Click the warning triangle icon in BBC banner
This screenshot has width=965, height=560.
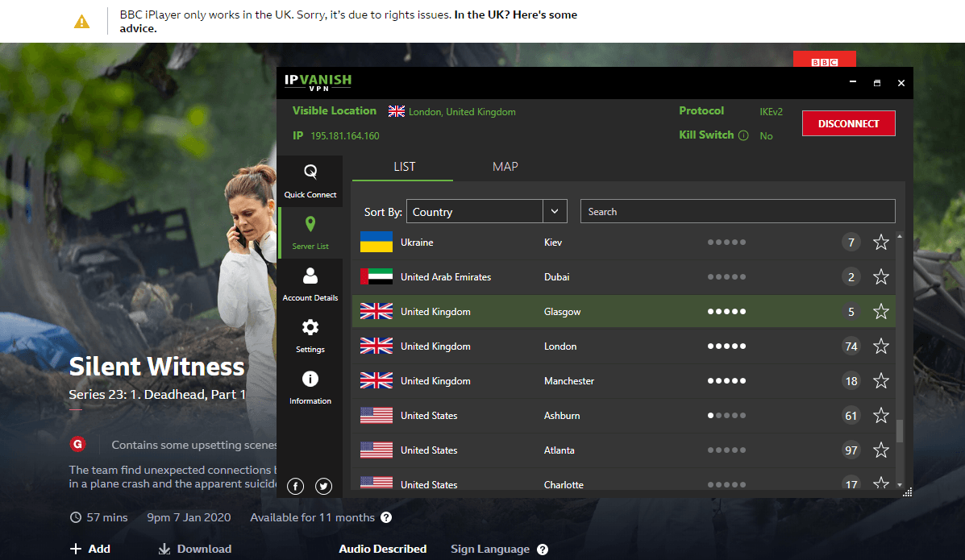82,22
